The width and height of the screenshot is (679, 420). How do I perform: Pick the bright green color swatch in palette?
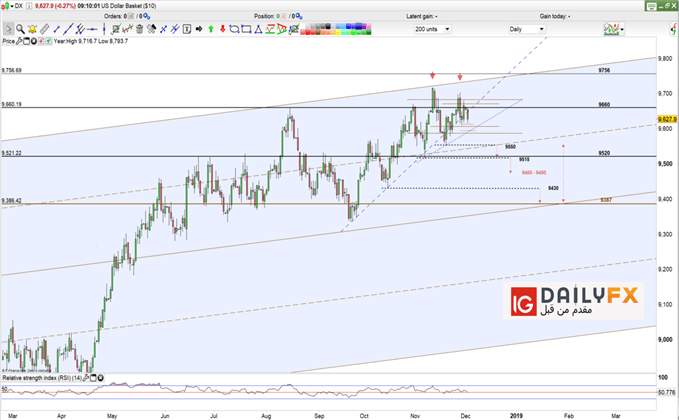point(354,32)
